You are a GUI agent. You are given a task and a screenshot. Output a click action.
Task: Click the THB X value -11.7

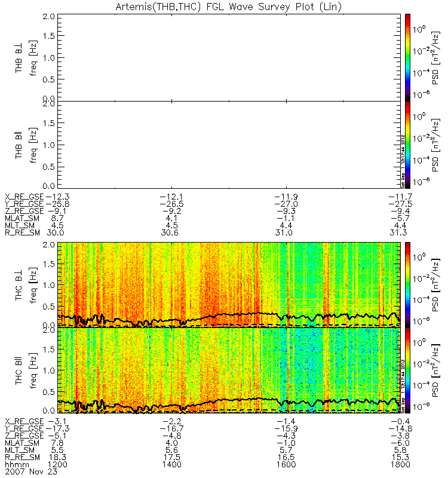click(x=400, y=197)
